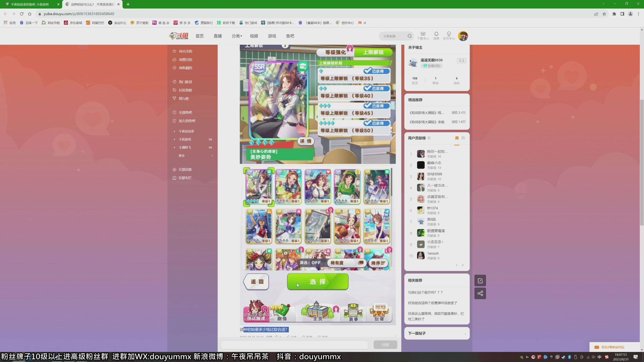Open the 午夜抹抹茶 fish bar link
This screenshot has height=362, width=644.
tap(186, 131)
